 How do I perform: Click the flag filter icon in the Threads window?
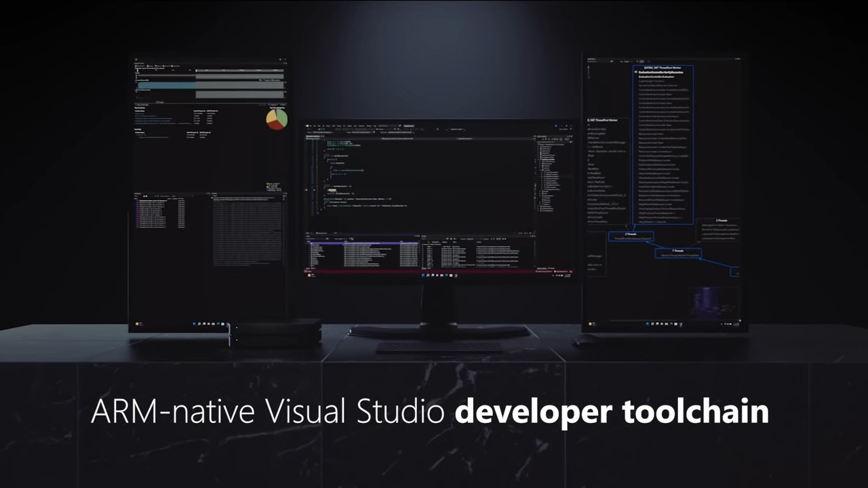[449, 239]
